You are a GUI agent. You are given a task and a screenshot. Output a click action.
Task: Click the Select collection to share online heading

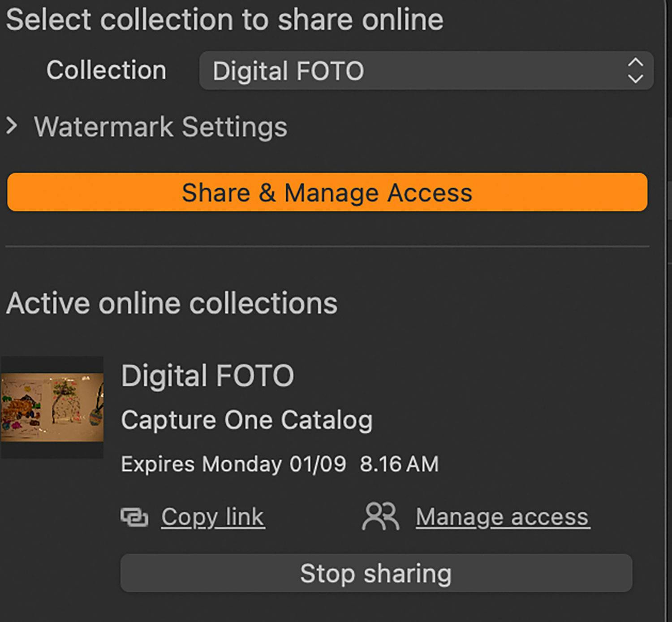click(x=224, y=20)
